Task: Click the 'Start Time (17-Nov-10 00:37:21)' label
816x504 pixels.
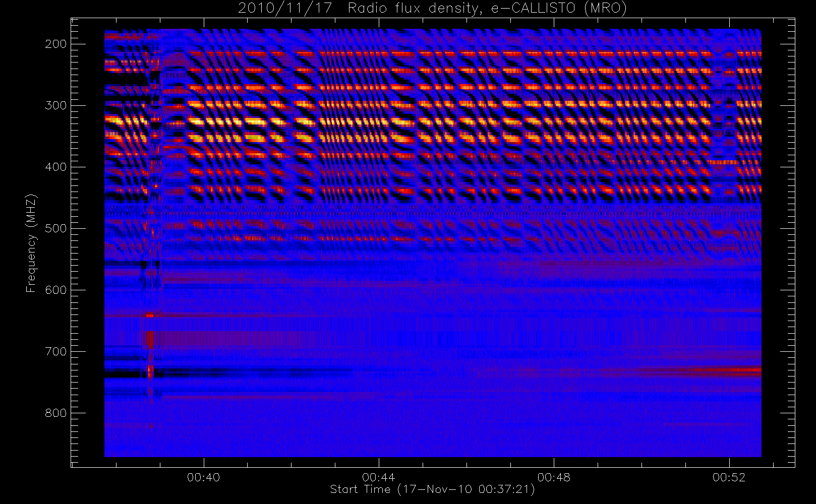Action: click(432, 489)
